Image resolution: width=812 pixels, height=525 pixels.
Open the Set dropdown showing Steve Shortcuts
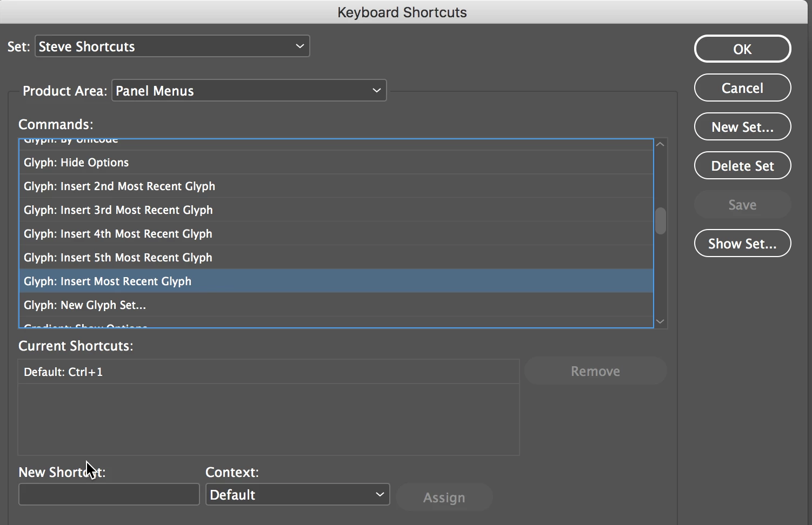pos(172,46)
